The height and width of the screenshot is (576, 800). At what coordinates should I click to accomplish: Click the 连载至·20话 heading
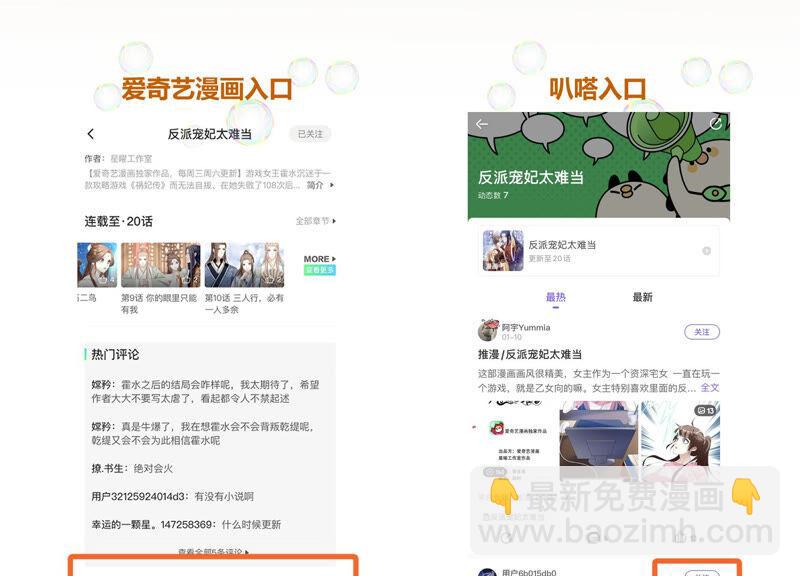118,221
